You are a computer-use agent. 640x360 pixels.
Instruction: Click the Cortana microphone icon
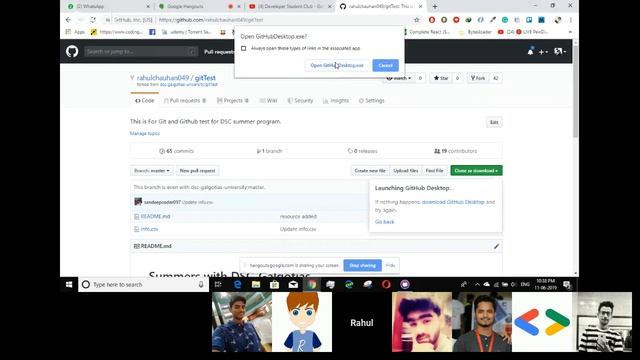(201, 284)
